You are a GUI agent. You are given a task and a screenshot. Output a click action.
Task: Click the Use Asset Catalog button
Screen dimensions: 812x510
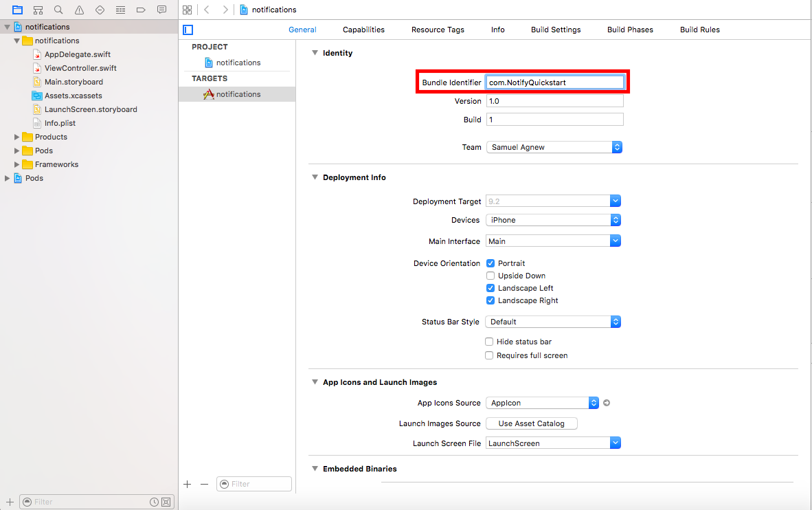click(531, 423)
